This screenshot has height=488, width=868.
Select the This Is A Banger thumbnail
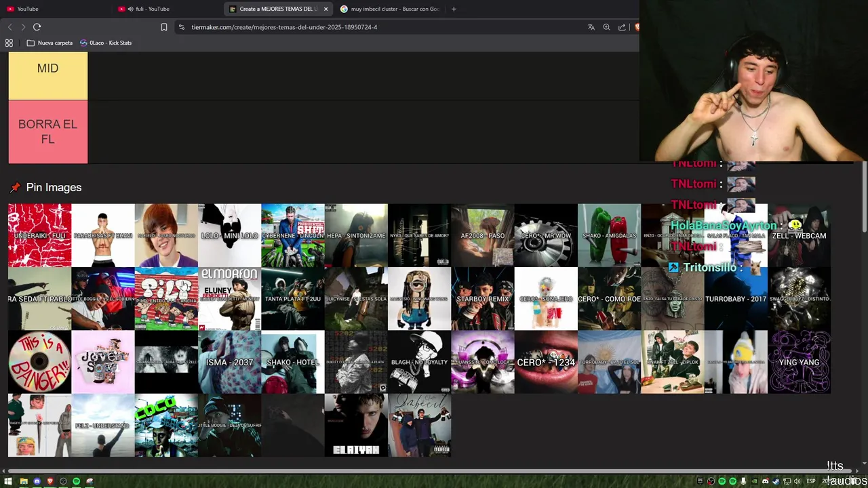tap(39, 362)
